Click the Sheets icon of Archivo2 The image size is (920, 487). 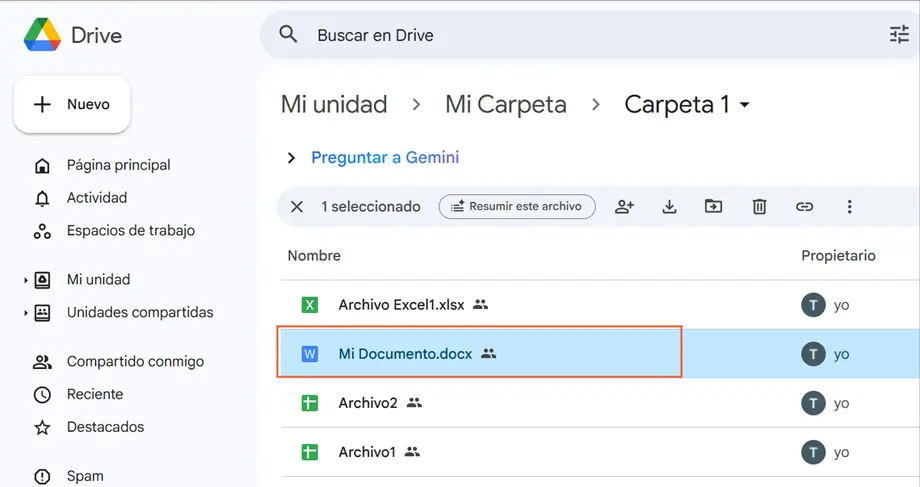(310, 403)
